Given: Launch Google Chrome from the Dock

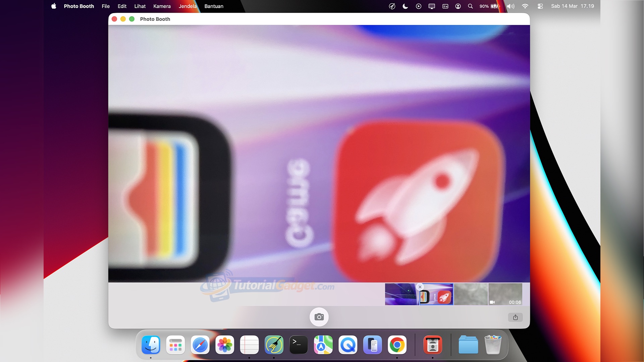Looking at the screenshot, I should coord(397,345).
